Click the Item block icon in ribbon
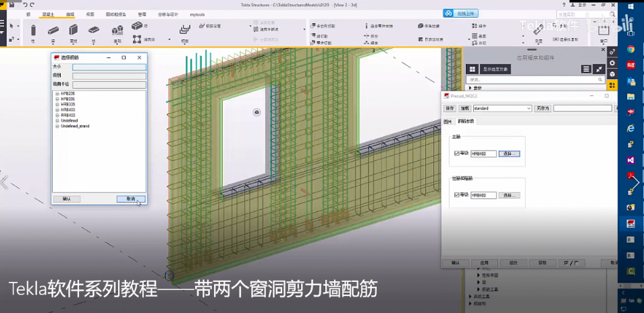This screenshot has height=313, width=644. tap(137, 26)
